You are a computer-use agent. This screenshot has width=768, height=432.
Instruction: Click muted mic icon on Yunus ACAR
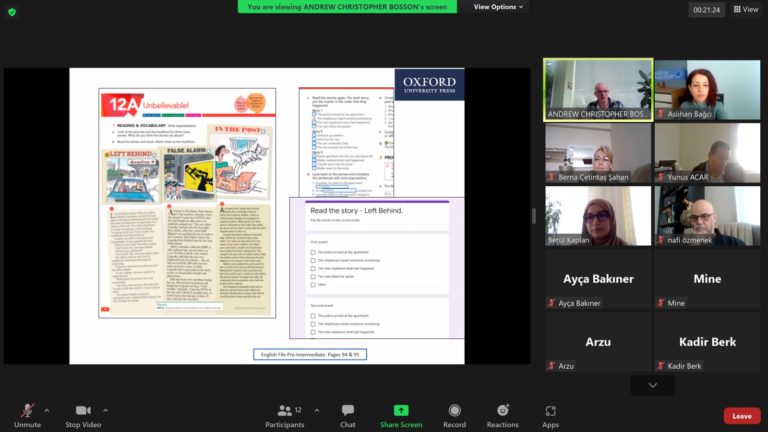click(661, 177)
